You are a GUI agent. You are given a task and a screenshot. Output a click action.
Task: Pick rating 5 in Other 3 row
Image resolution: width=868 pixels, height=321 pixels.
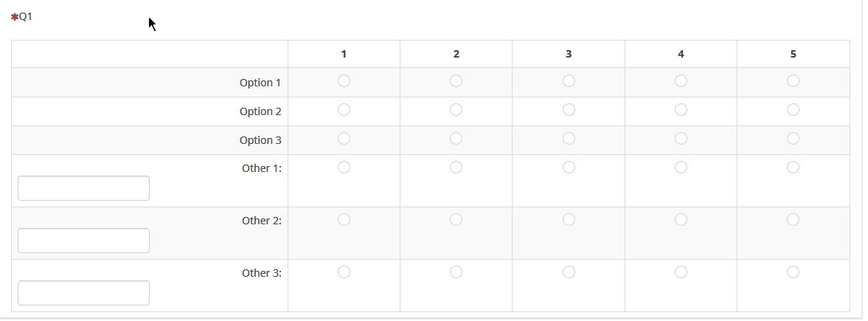point(793,272)
